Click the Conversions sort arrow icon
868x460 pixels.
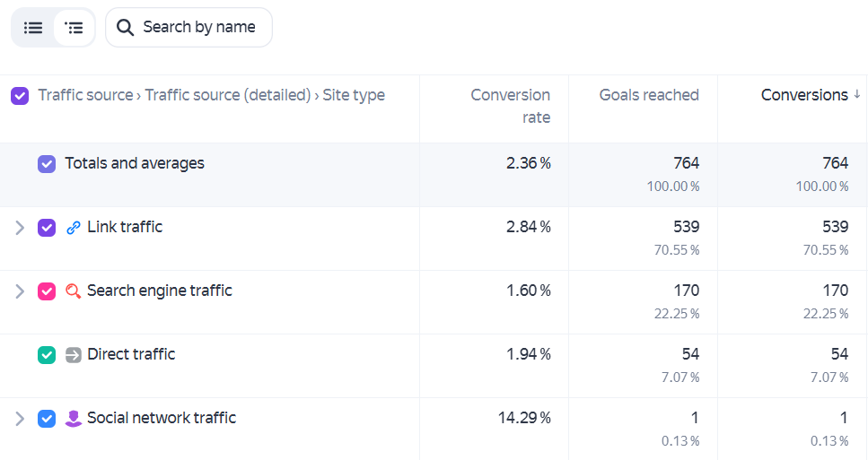tap(856, 94)
